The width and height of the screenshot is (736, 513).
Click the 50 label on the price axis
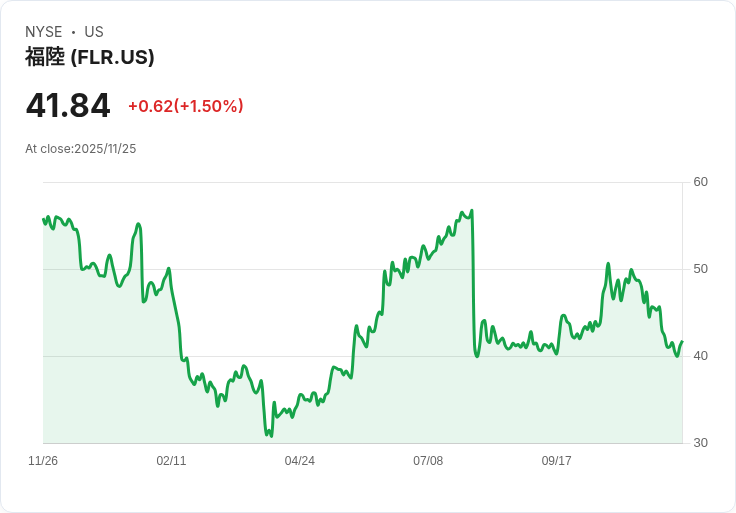point(701,269)
